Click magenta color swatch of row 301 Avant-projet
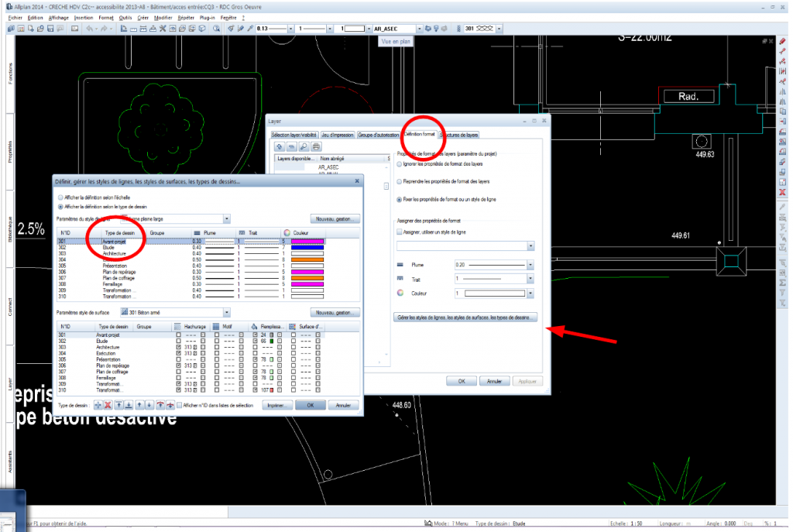Viewport: 793px width, 532px height. 307,242
